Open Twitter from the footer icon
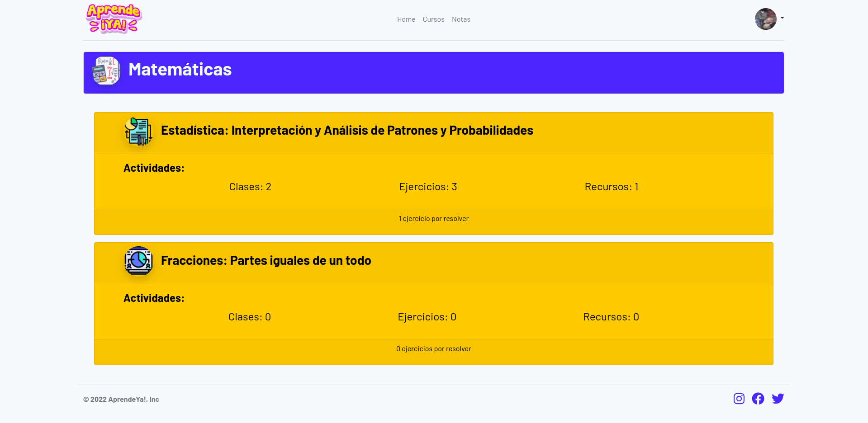Screen dimensions: 868x423 pos(778,399)
